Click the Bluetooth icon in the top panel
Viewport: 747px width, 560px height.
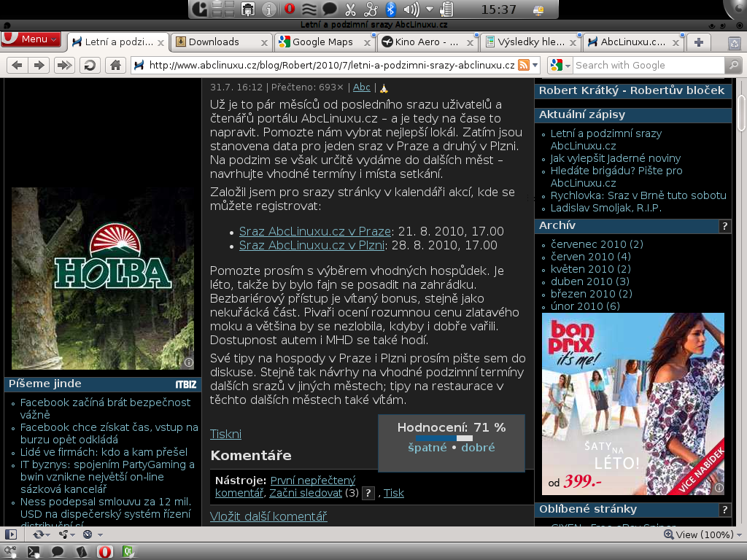pos(391,9)
